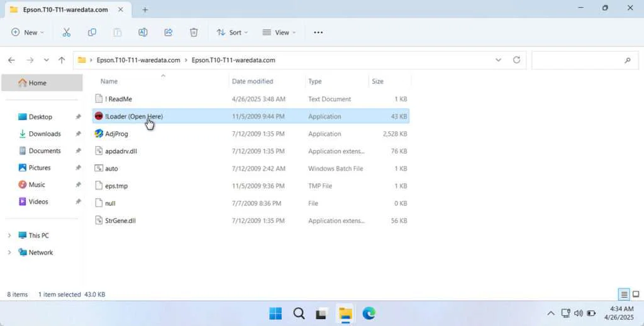Expand the Network tree node
644x326 pixels.
9,253
